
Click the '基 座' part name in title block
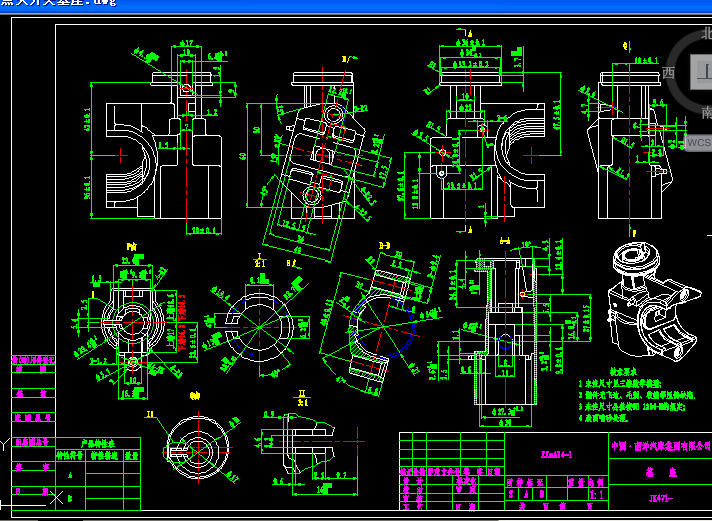pos(661,472)
